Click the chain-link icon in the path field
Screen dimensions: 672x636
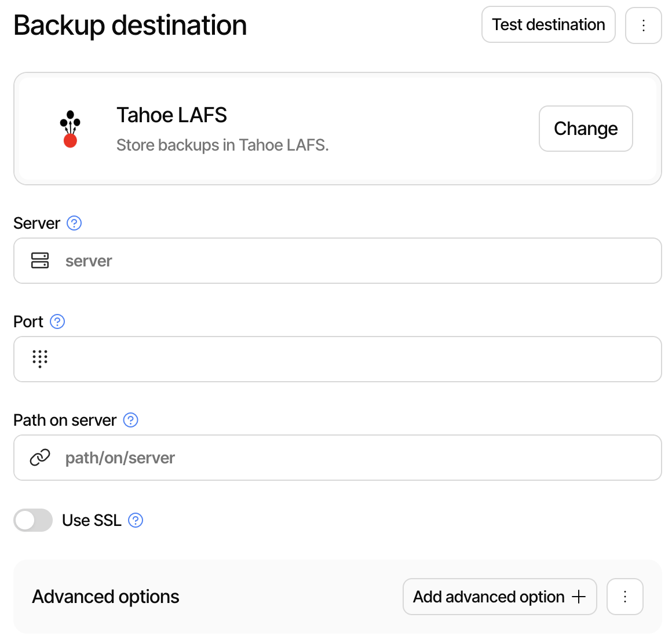(39, 458)
